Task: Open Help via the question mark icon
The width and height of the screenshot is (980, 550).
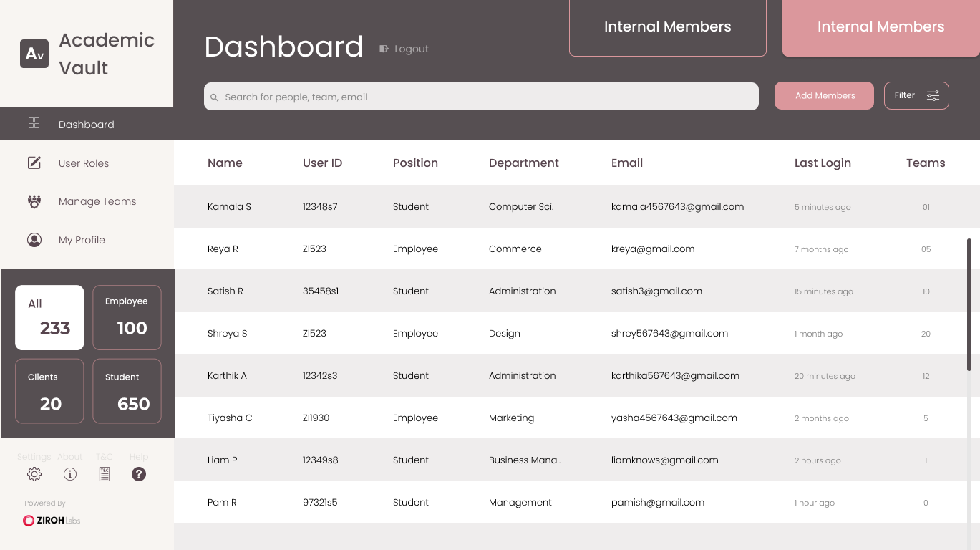Action: pos(139,474)
